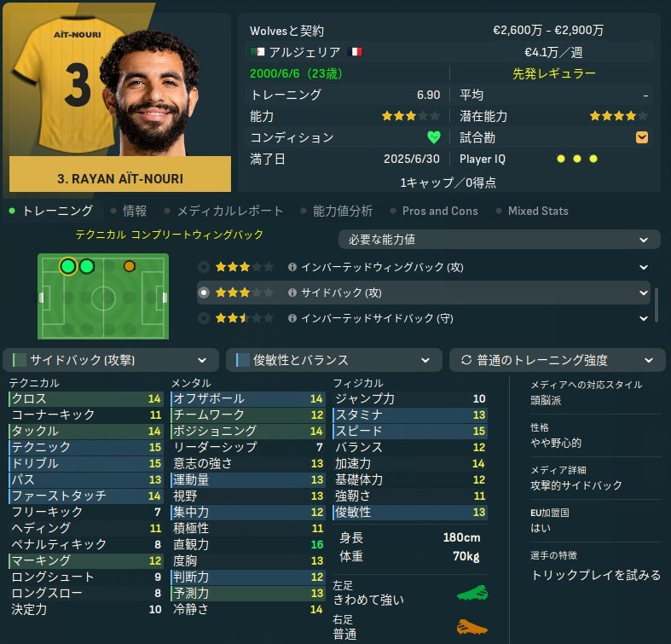Viewport: 671px width, 644px height.
Task: Open the サイドバック (攻撃) training role dropdown
Action: coord(111,360)
